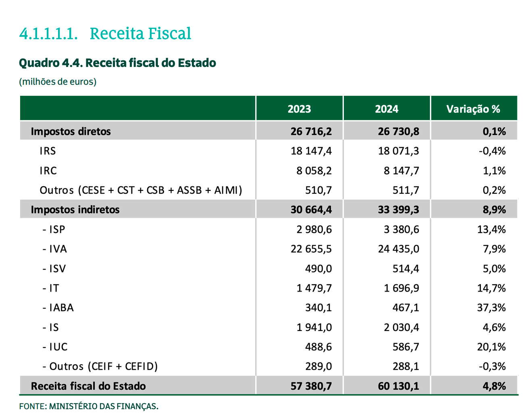Select the total row label 'Receita fiscal do Estado'

88,386
